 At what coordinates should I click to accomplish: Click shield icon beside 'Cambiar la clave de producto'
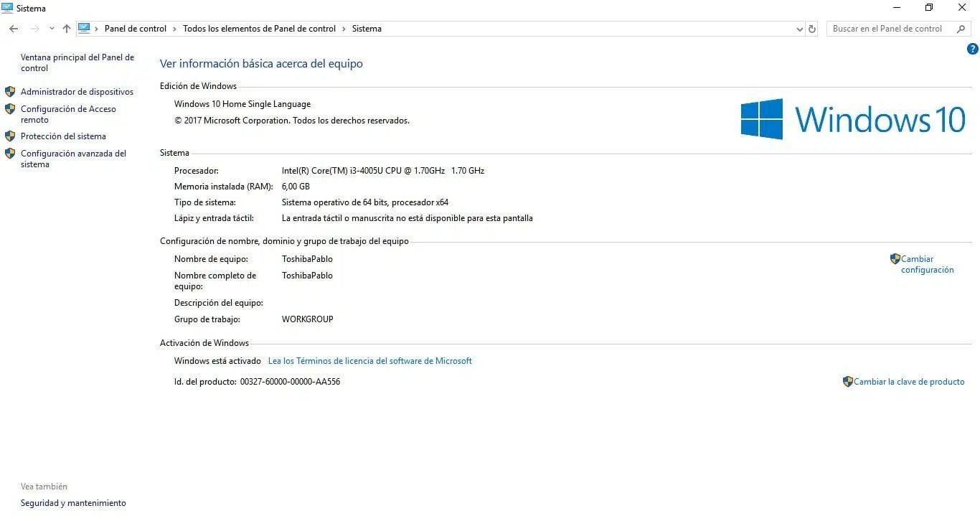click(x=848, y=382)
